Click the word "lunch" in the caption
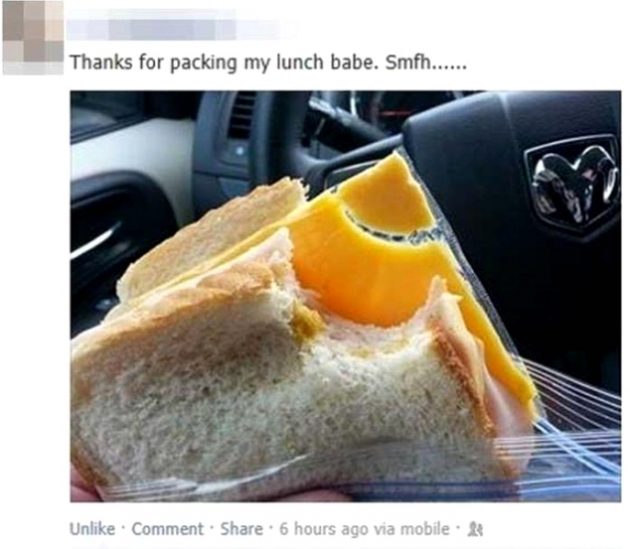 coord(300,62)
